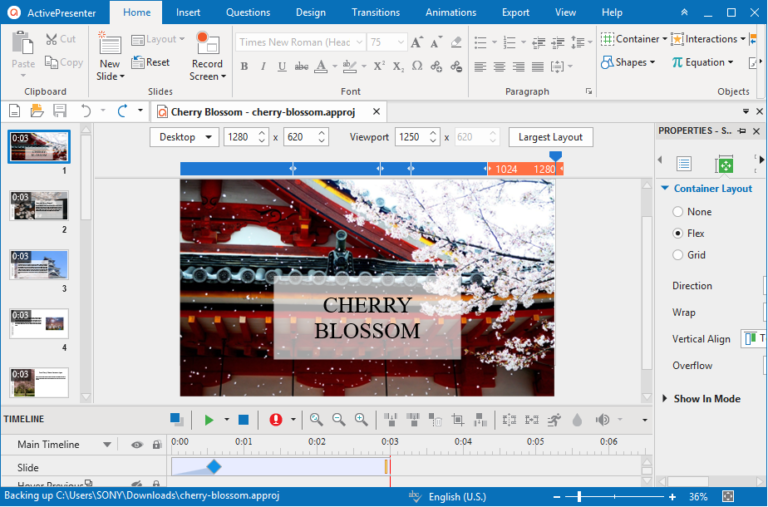Open the Interactions button menu
This screenshot has width=768, height=507.
pyautogui.click(x=708, y=39)
